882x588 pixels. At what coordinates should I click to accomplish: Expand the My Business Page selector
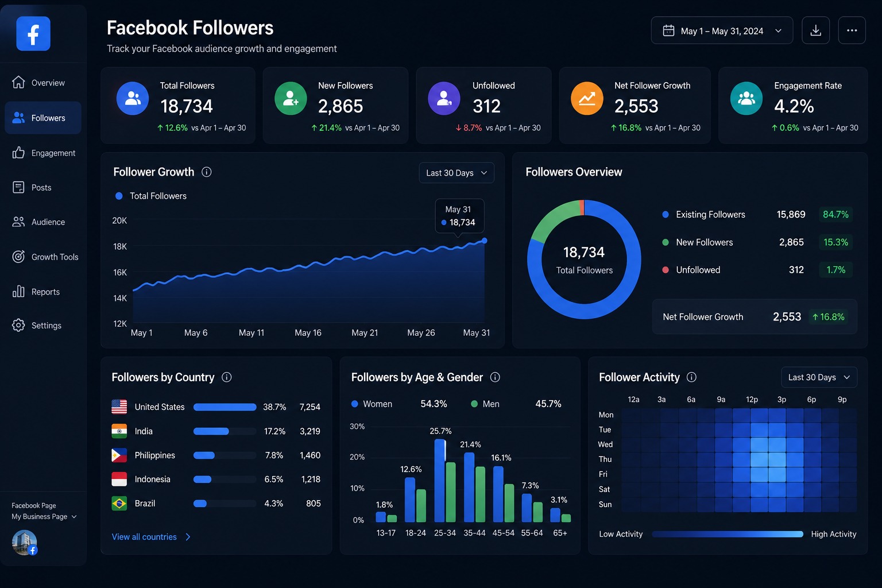pyautogui.click(x=44, y=516)
